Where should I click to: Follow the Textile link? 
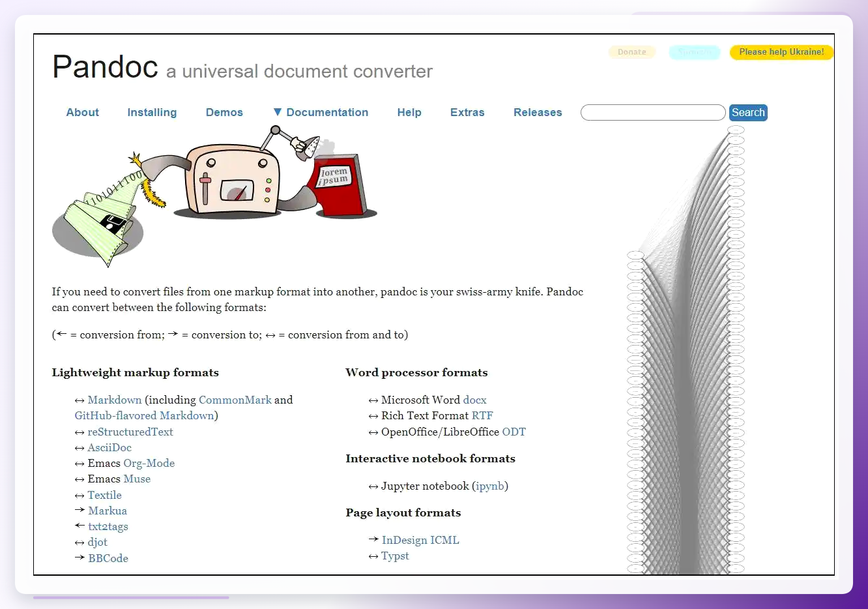[x=105, y=495]
